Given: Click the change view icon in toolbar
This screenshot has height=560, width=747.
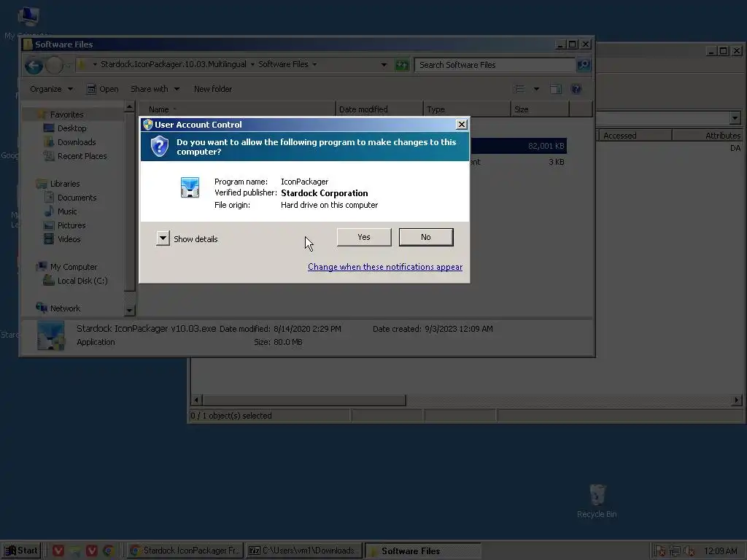Looking at the screenshot, I should [519, 89].
